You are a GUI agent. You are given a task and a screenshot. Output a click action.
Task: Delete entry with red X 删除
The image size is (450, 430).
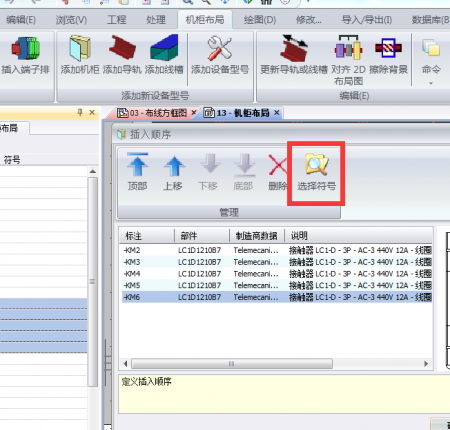point(277,172)
